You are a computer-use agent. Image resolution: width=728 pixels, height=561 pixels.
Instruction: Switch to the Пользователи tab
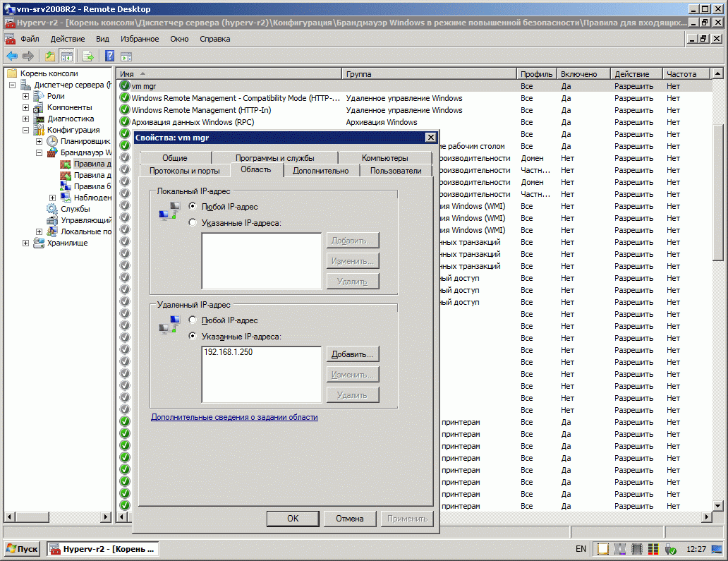coord(396,171)
